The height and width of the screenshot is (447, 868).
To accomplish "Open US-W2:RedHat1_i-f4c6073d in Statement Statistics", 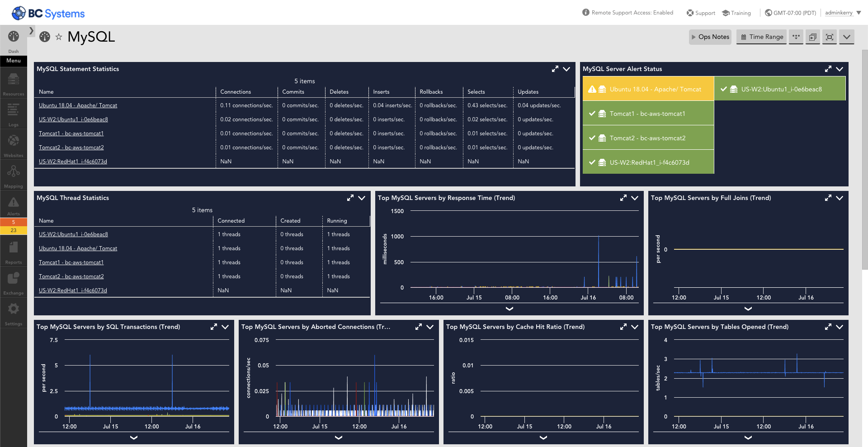I will click(73, 162).
